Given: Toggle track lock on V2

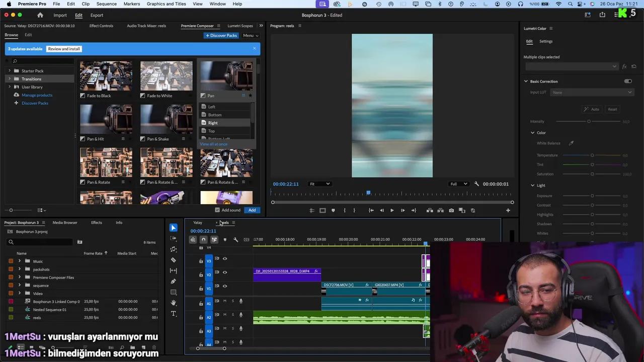Looking at the screenshot, I should [201, 275].
